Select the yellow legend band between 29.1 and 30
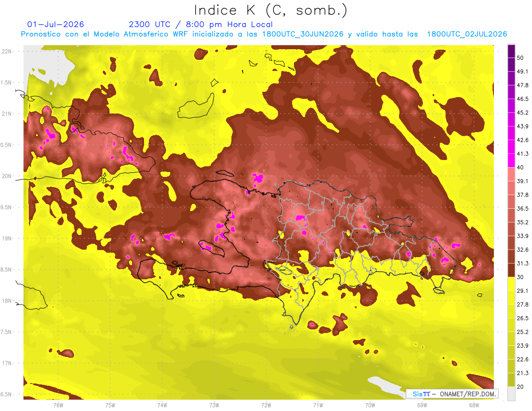The image size is (532, 411). coord(511,284)
